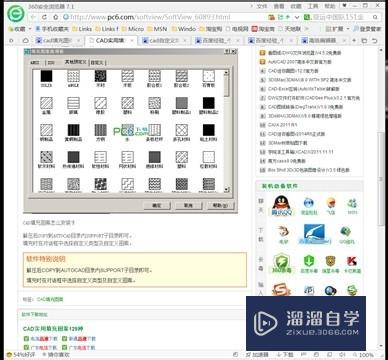The height and width of the screenshot is (360, 388).
Task: Switch to the first 百度经验 tab
Action: [x=217, y=41]
